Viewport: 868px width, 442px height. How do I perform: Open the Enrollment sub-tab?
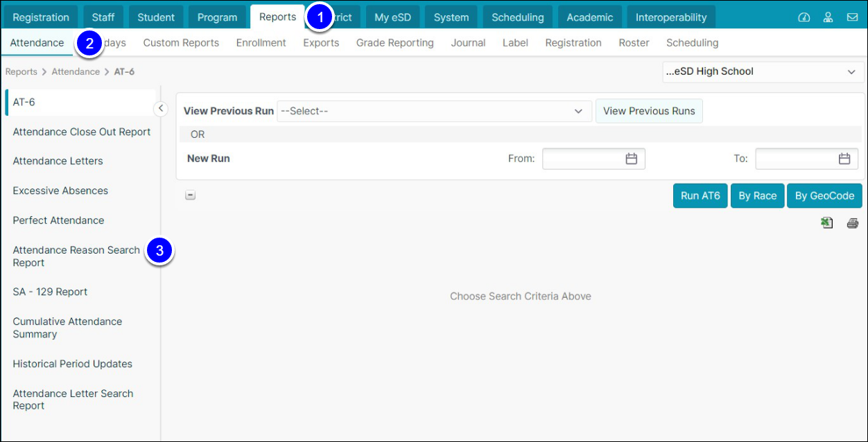(261, 43)
